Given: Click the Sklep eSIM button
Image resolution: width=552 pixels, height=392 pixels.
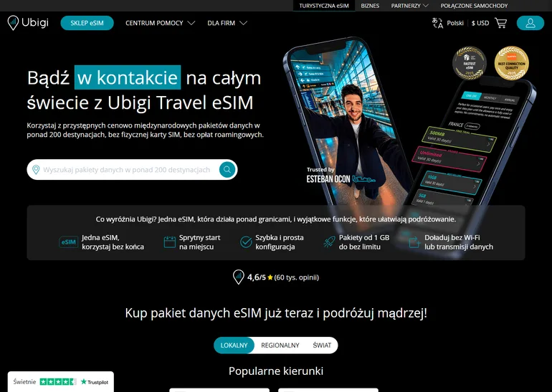Looking at the screenshot, I should tap(87, 23).
